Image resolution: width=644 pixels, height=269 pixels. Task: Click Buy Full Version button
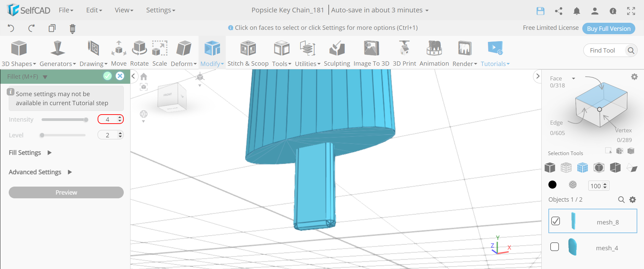pyautogui.click(x=608, y=28)
